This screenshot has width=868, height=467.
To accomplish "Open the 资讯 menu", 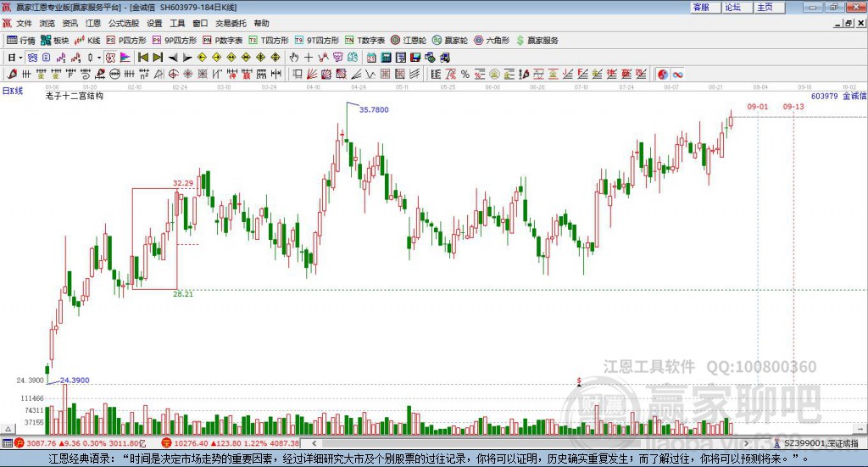I will (x=70, y=23).
